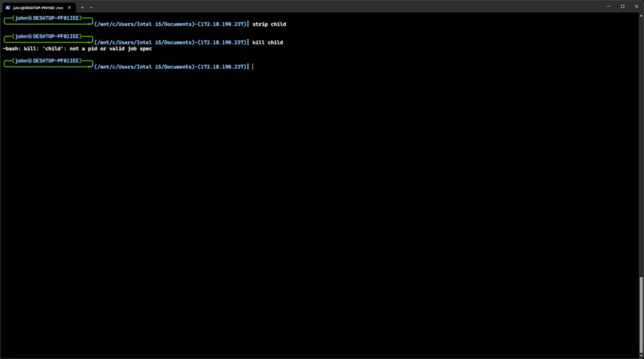Minimize the terminal window
This screenshot has height=359, width=644.
(x=608, y=6)
